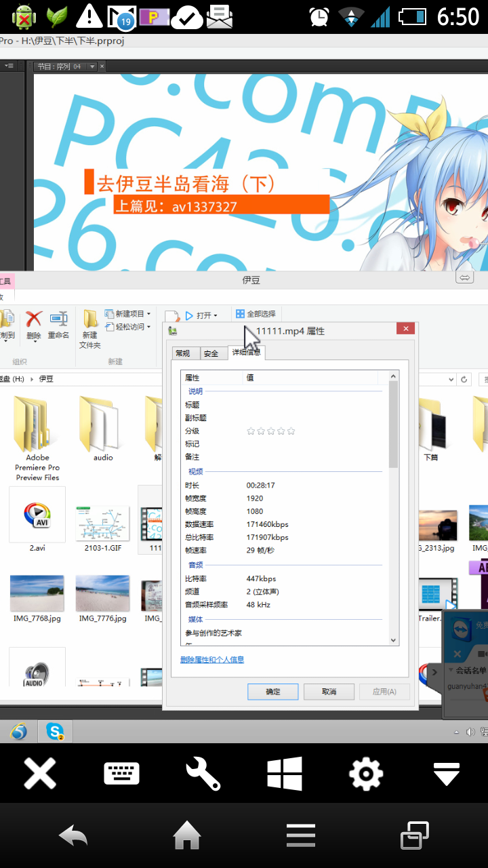
Task: Click the 标题 property row
Action: coord(285,405)
